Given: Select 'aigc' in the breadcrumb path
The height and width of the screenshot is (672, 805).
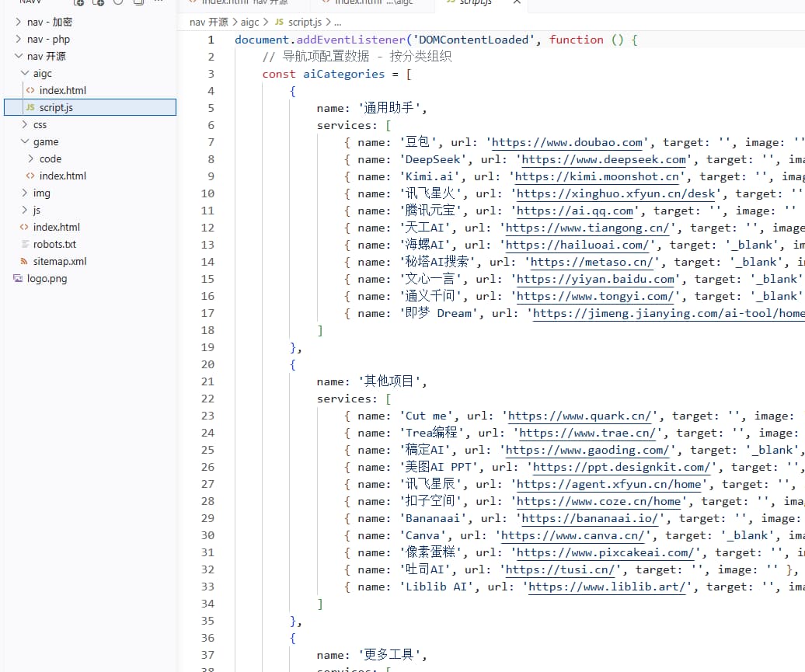Looking at the screenshot, I should point(249,22).
